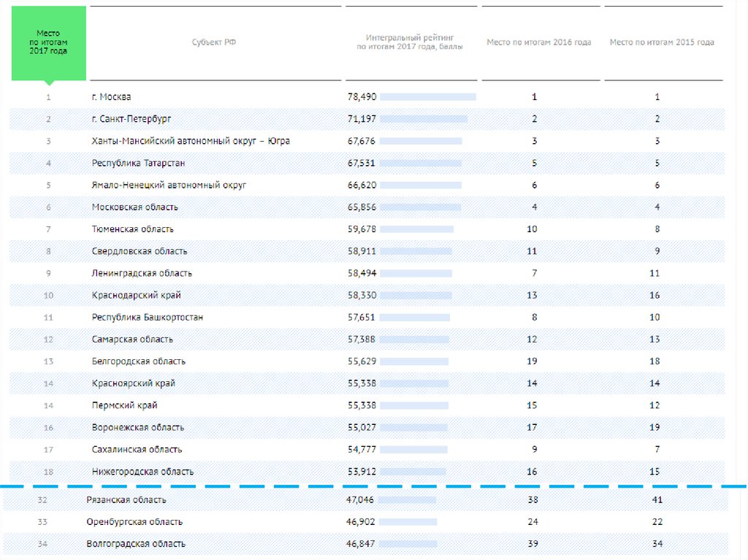The image size is (748, 560).
Task: Click 'Нижегородская область' region name
Action: pyautogui.click(x=142, y=472)
